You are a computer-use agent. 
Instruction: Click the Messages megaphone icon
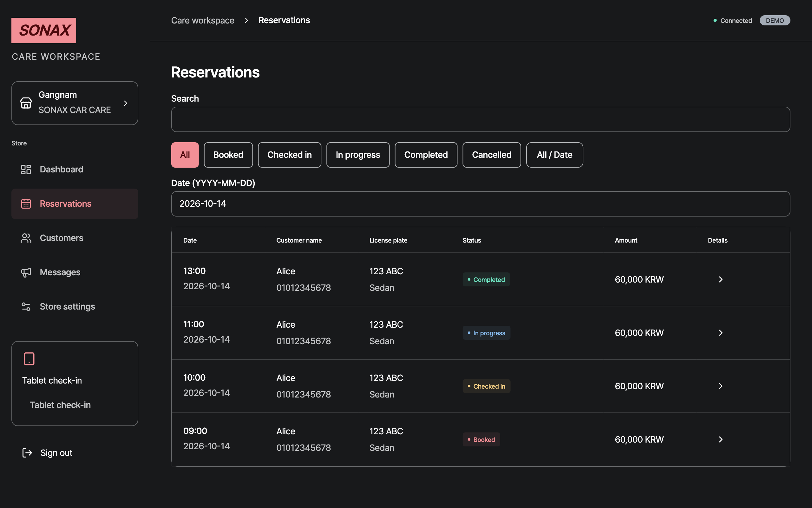pos(26,272)
